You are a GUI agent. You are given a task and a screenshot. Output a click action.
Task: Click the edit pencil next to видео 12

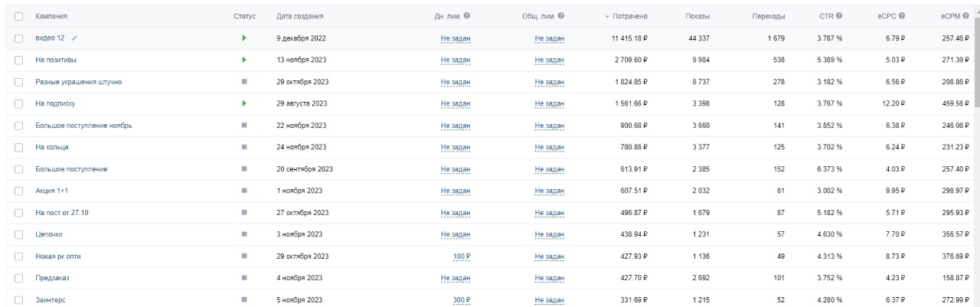coord(74,38)
